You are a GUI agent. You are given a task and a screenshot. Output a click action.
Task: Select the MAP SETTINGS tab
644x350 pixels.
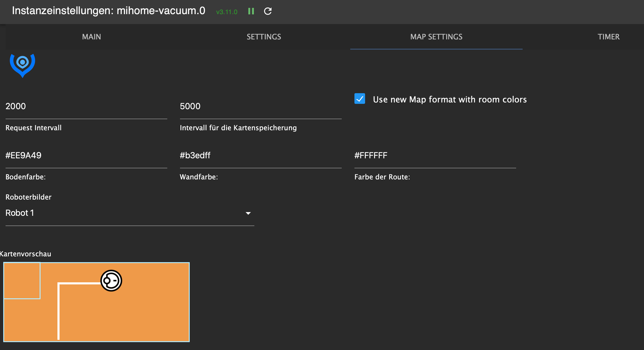(436, 37)
